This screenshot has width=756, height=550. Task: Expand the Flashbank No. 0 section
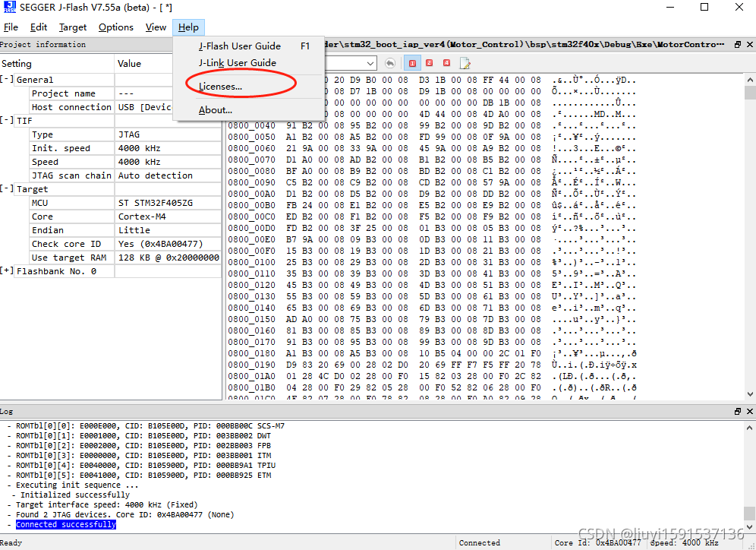(x=7, y=270)
